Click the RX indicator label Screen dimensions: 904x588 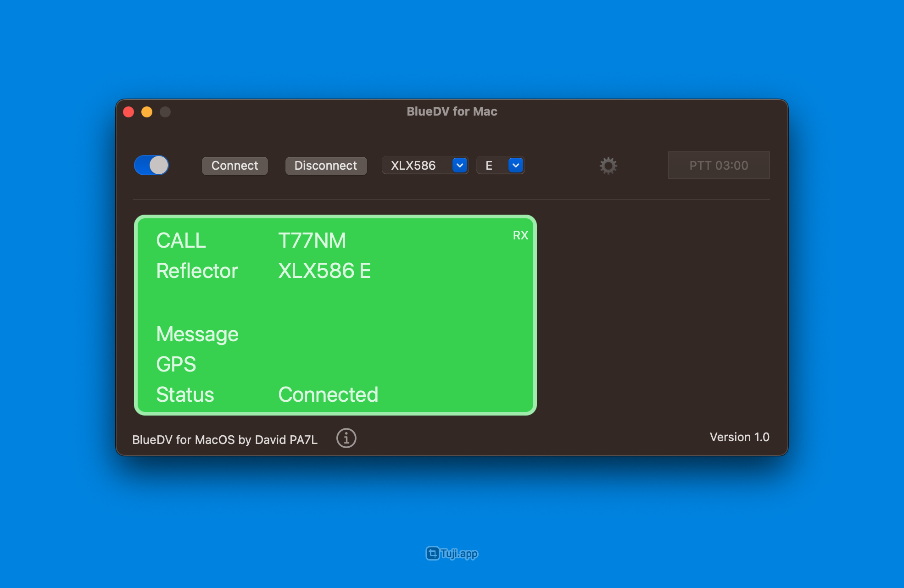[x=520, y=235]
